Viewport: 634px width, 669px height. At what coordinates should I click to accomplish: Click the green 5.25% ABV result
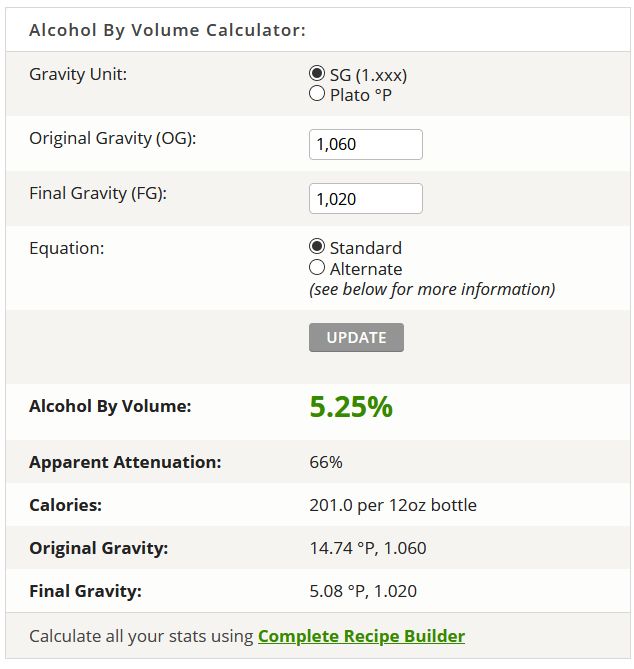[351, 407]
